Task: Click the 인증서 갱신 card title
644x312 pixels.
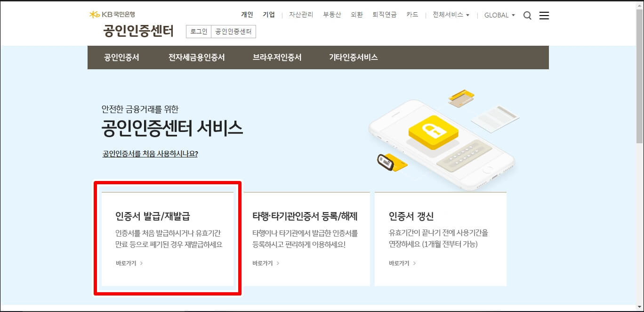Action: (411, 216)
